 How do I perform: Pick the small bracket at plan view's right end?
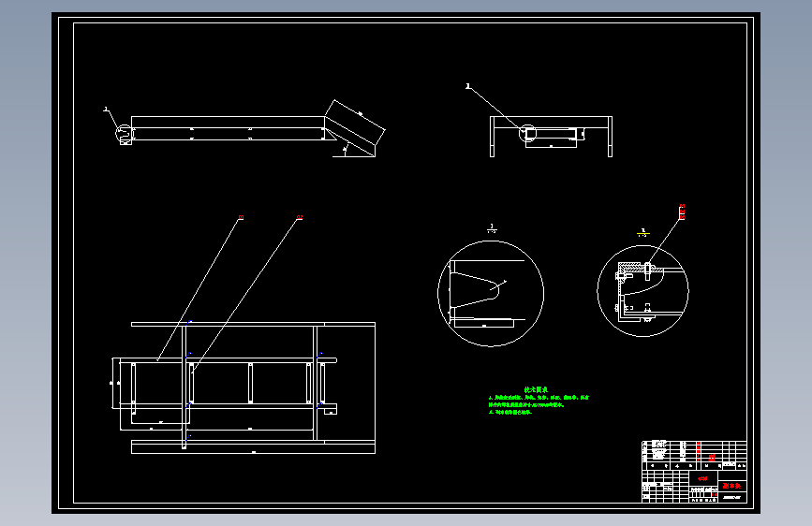pos(331,409)
